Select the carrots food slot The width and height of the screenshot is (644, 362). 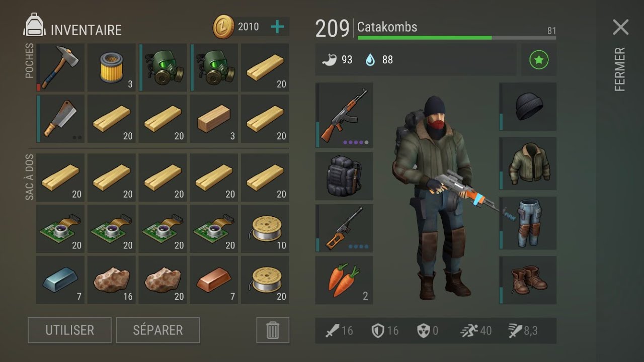click(344, 280)
